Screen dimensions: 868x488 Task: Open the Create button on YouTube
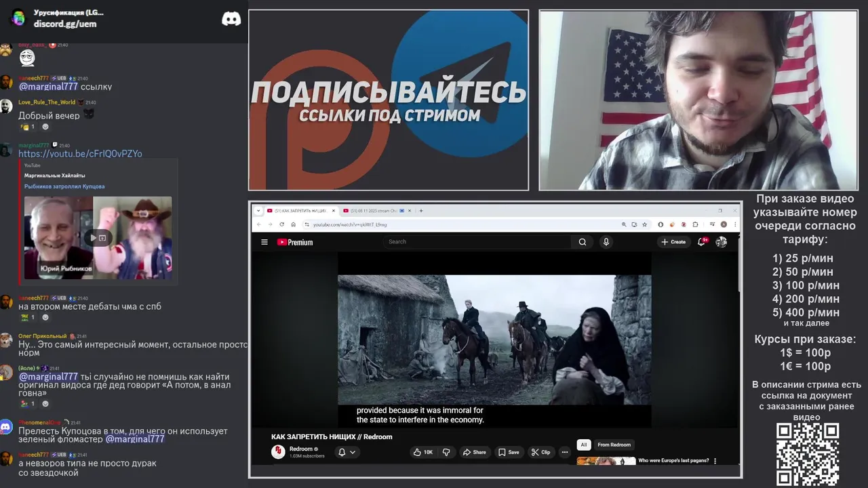673,242
